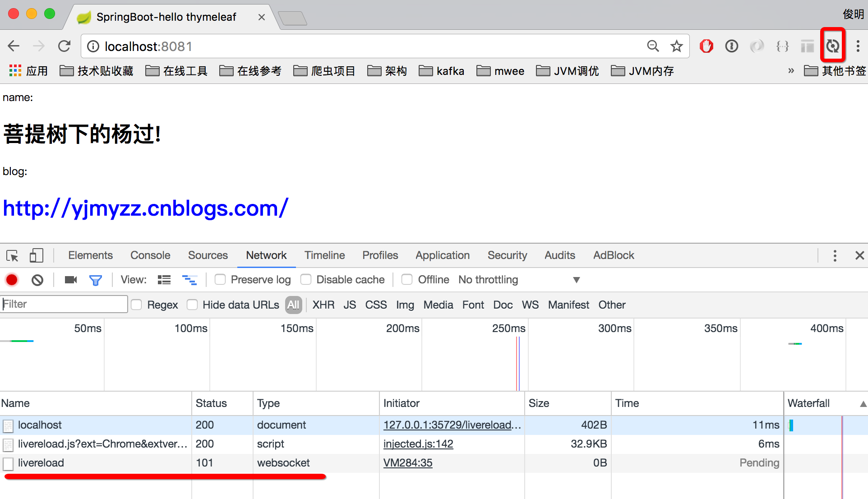
Task: Open initiator link 127.0.0.1:35729/livereload
Action: (x=452, y=425)
